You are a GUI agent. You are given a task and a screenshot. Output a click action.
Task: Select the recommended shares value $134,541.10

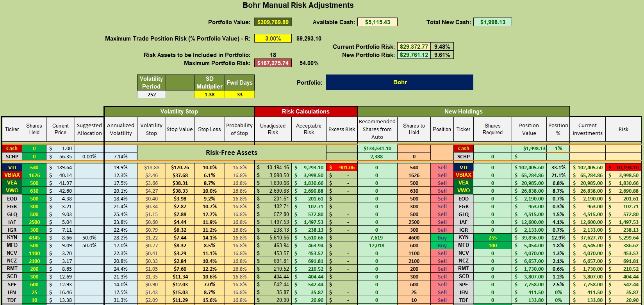377,148
